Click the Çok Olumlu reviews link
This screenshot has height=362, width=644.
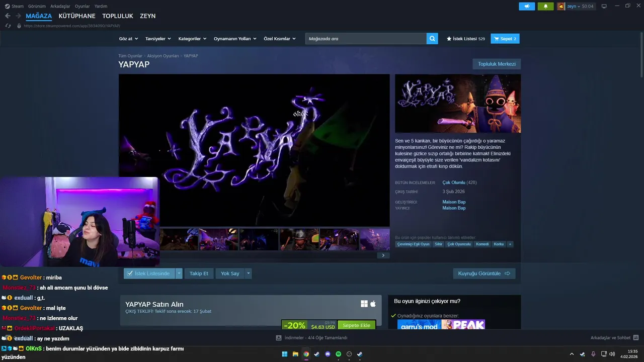tap(454, 183)
